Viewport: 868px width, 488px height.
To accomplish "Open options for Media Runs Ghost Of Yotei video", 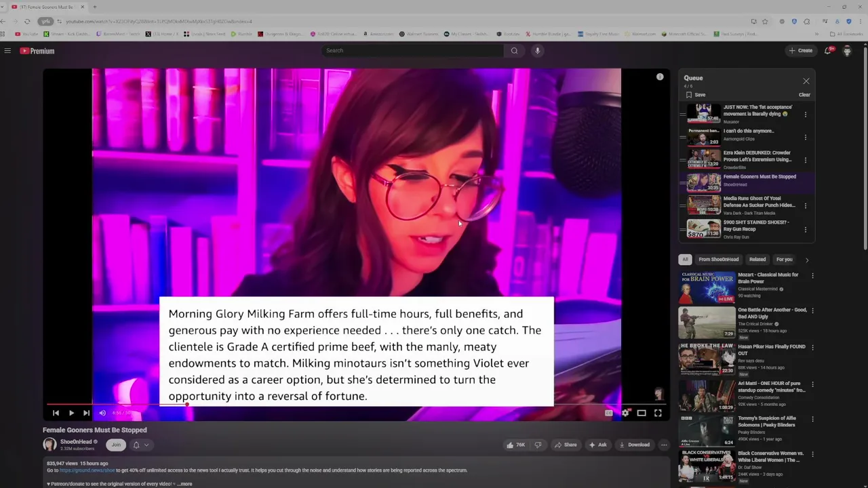I will [x=806, y=205].
